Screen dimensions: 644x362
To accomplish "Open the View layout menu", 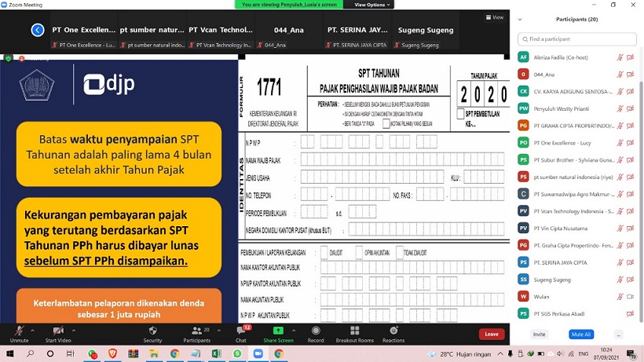I will pos(495,17).
